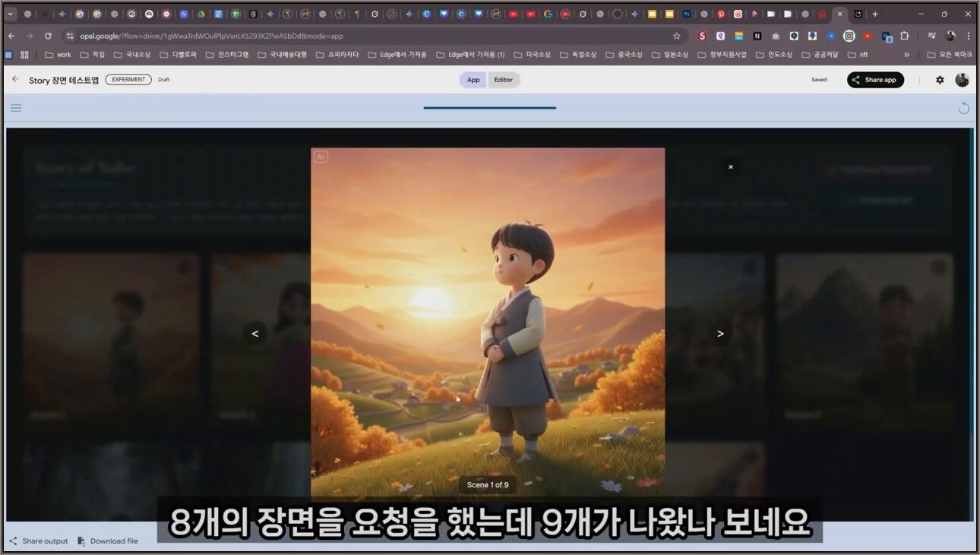Open the camera screenshot extension

(776, 36)
